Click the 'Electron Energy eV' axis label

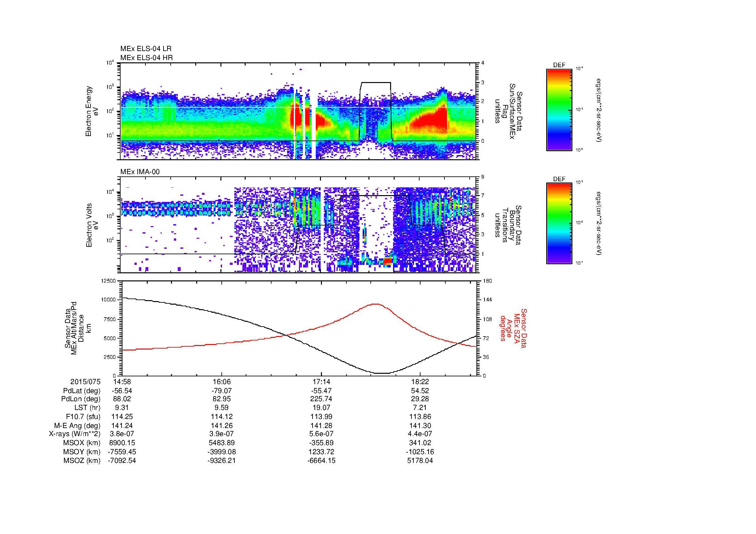pyautogui.click(x=92, y=111)
